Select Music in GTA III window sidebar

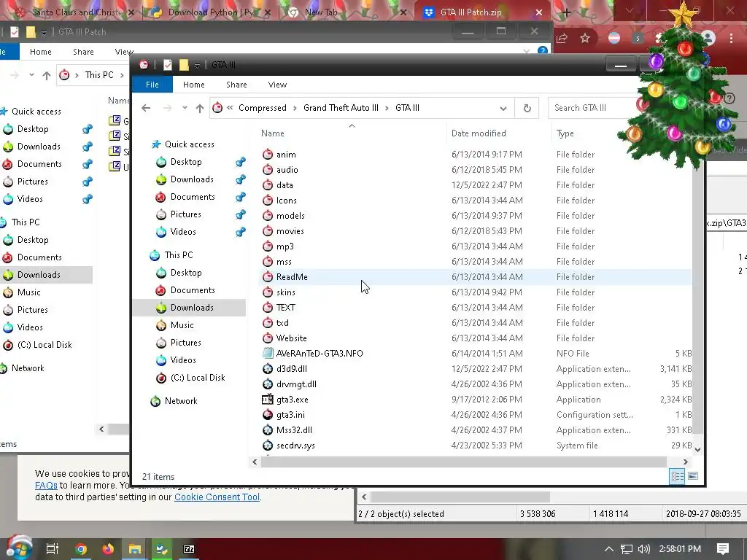pyautogui.click(x=182, y=324)
